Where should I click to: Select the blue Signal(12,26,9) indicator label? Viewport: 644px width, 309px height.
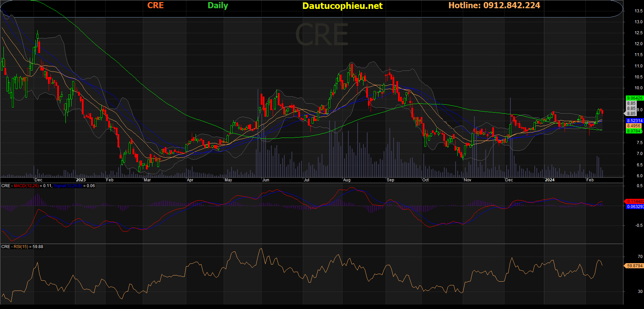(67, 186)
